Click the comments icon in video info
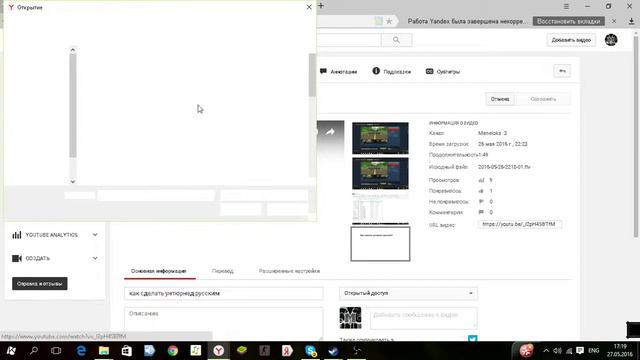This screenshot has height=360, width=640. 481,212
